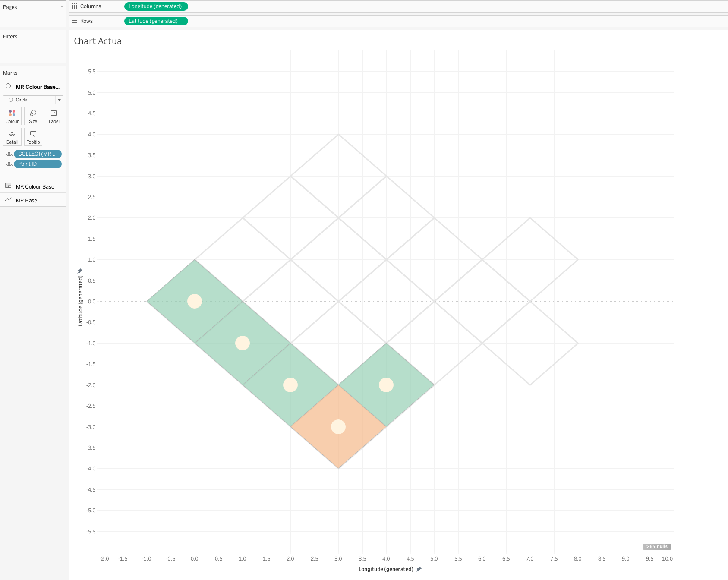Switch to the MP. Base line layer
The height and width of the screenshot is (580, 728).
26,200
